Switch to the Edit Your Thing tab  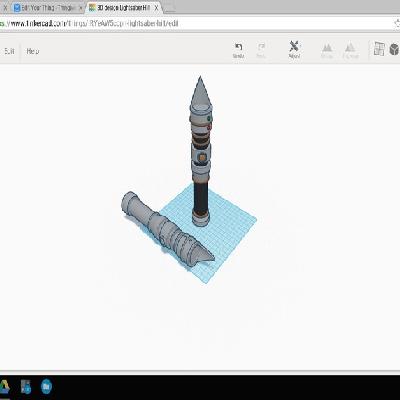[48, 8]
